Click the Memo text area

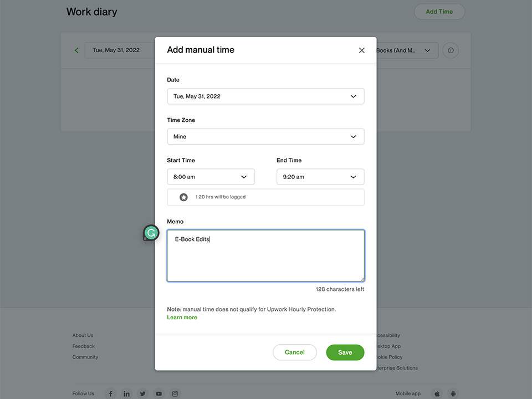point(265,255)
